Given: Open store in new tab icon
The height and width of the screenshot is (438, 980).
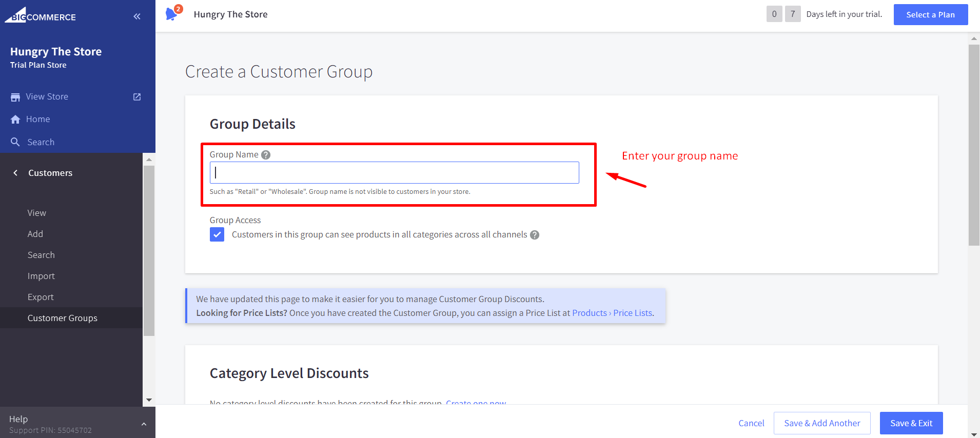Looking at the screenshot, I should point(137,97).
